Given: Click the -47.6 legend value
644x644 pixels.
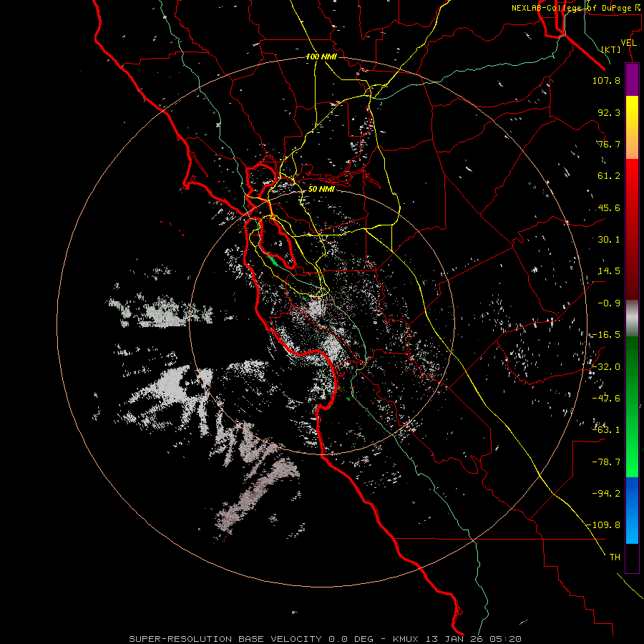Looking at the screenshot, I should coord(606,399).
